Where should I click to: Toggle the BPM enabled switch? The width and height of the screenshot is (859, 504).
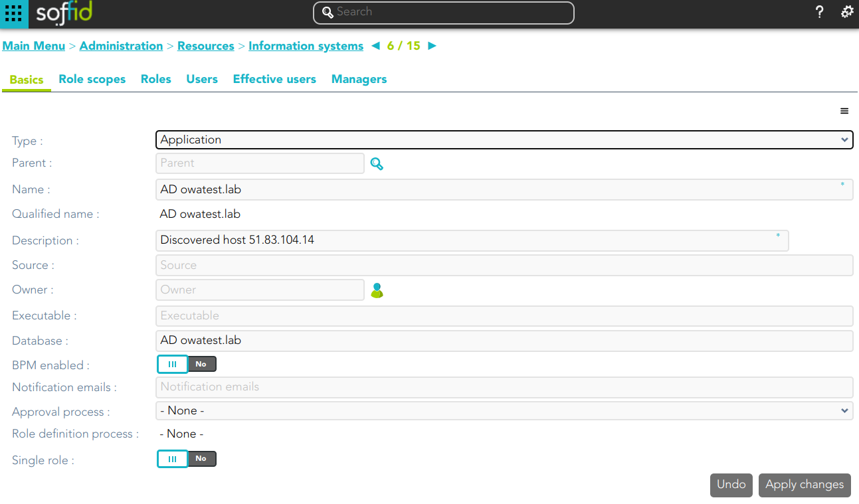coord(187,364)
